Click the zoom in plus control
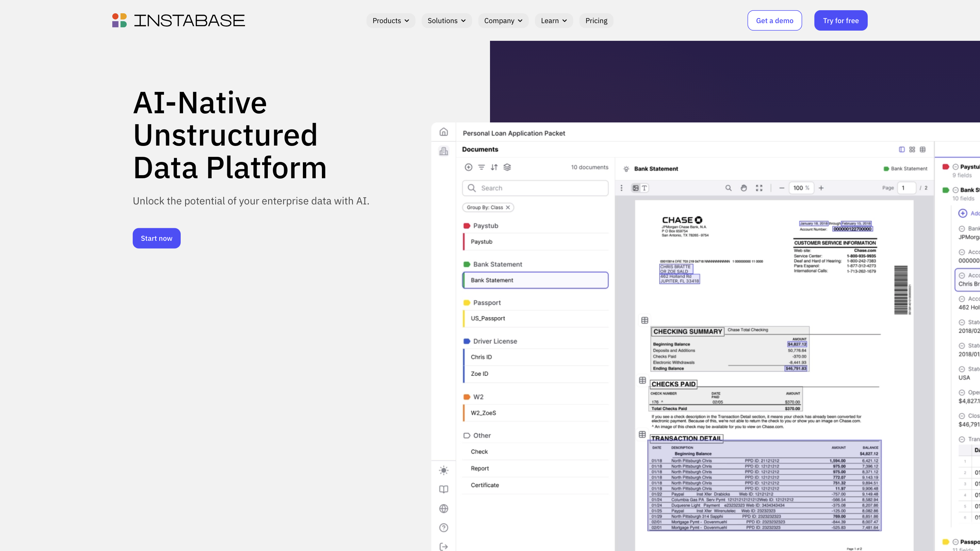The image size is (980, 551). 821,188
